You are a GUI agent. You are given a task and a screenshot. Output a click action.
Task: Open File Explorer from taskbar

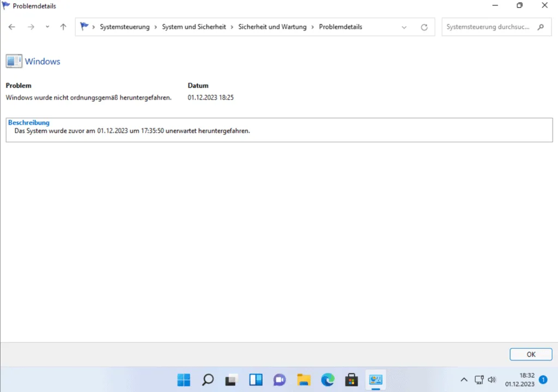point(304,379)
